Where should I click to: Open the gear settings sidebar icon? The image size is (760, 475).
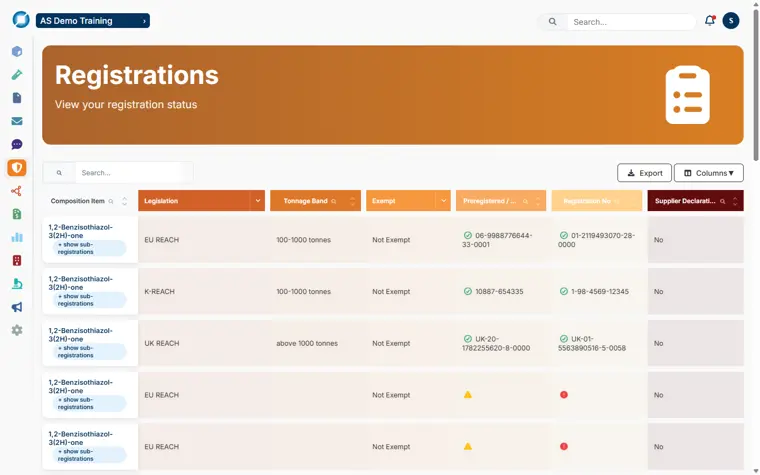pos(17,330)
